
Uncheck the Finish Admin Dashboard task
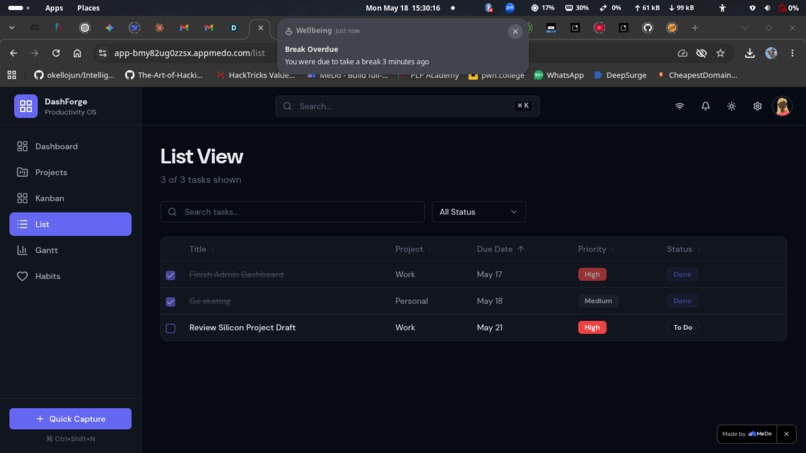(171, 275)
